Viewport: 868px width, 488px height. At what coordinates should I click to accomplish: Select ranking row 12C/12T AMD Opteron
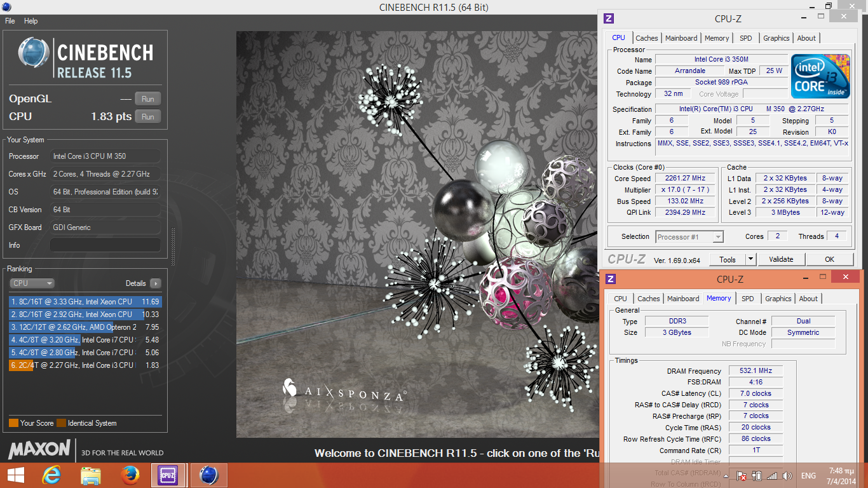(x=85, y=327)
